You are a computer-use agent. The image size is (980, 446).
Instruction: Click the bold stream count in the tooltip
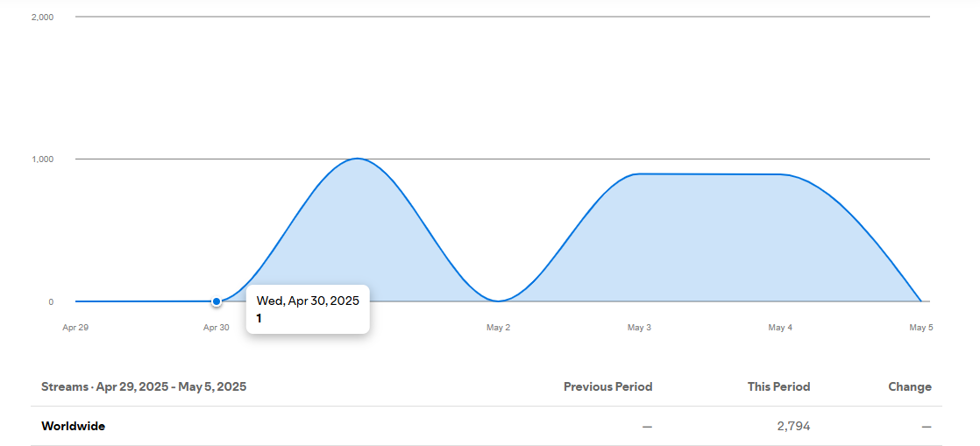(x=259, y=318)
